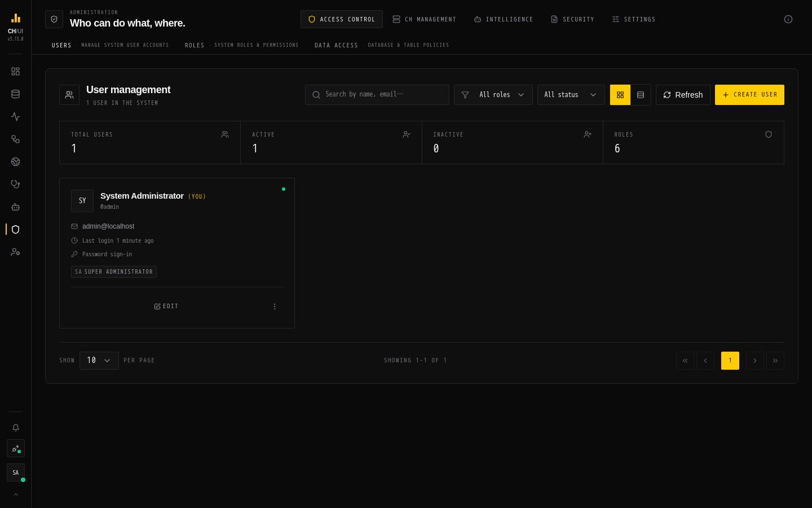Go to next page of users
The width and height of the screenshot is (812, 508).
[x=755, y=361]
